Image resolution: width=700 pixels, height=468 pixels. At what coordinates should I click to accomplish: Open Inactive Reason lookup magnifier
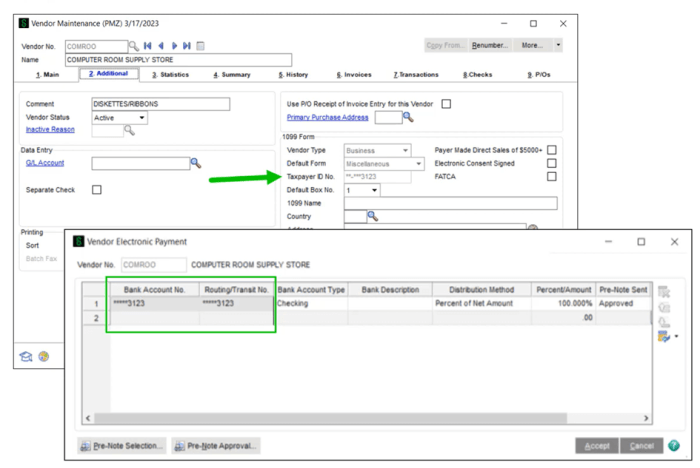(x=129, y=130)
